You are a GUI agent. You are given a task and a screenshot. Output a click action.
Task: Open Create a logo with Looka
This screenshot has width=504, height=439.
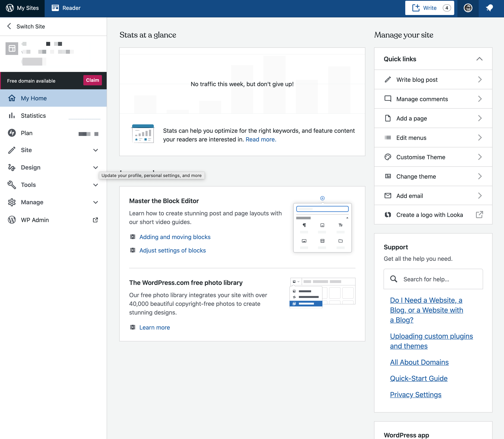pos(433,215)
